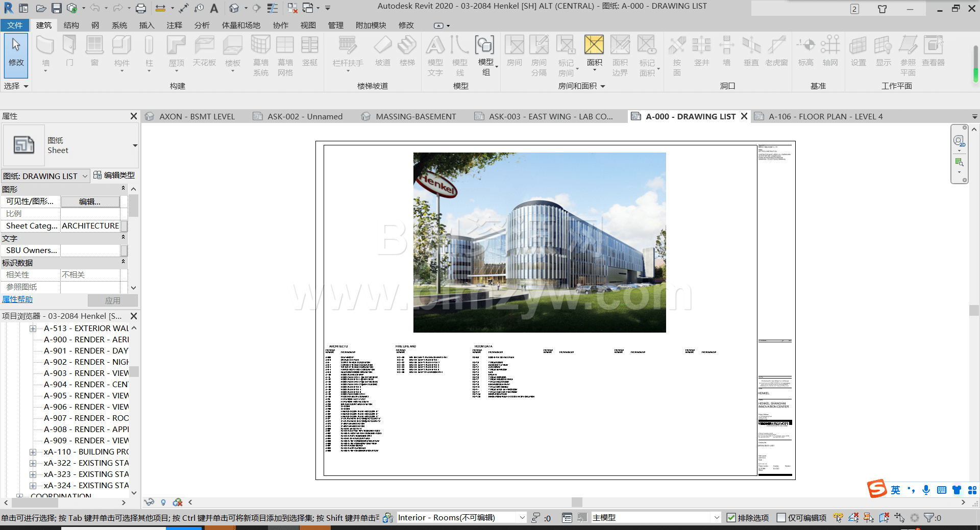The height and width of the screenshot is (530, 980).
Task: Switch to the 注释 ribbon tab
Action: [174, 25]
